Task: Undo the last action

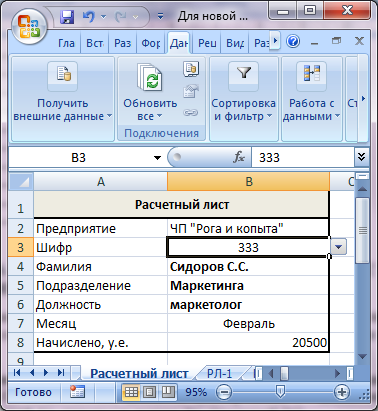Action: point(88,17)
